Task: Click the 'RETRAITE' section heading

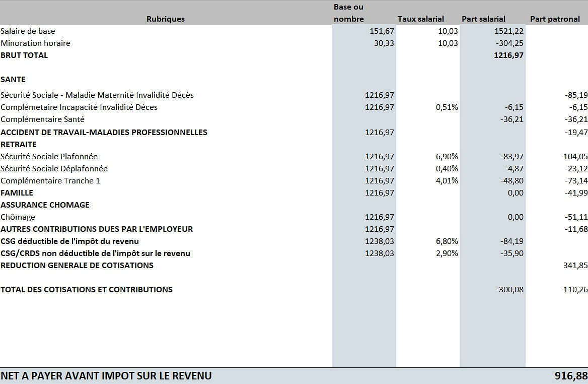Action: coord(18,145)
